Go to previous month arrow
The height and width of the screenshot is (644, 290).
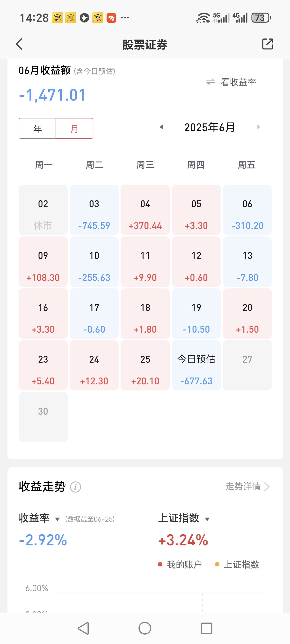point(161,127)
